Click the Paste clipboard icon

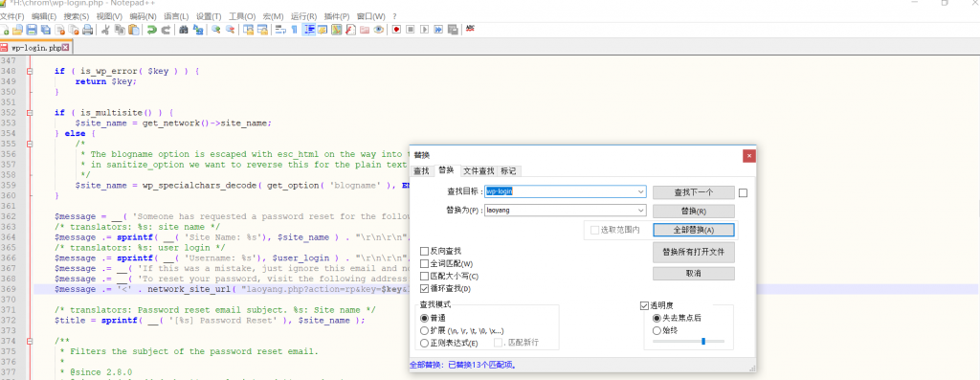coord(134,30)
